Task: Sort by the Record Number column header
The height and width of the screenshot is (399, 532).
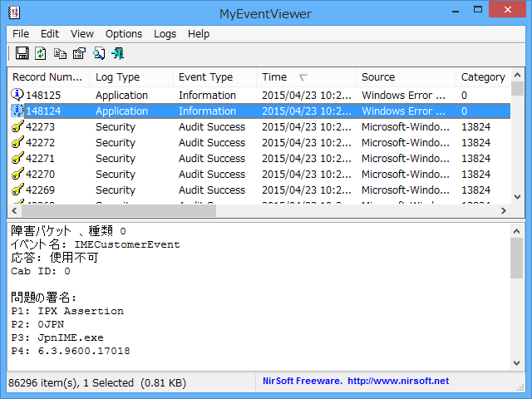Action: (x=49, y=77)
